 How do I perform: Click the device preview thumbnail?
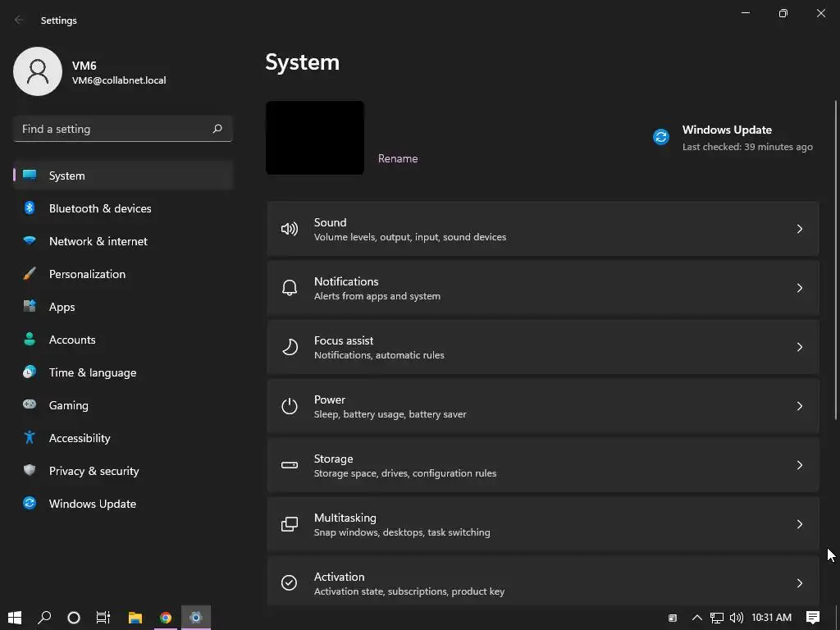point(315,138)
